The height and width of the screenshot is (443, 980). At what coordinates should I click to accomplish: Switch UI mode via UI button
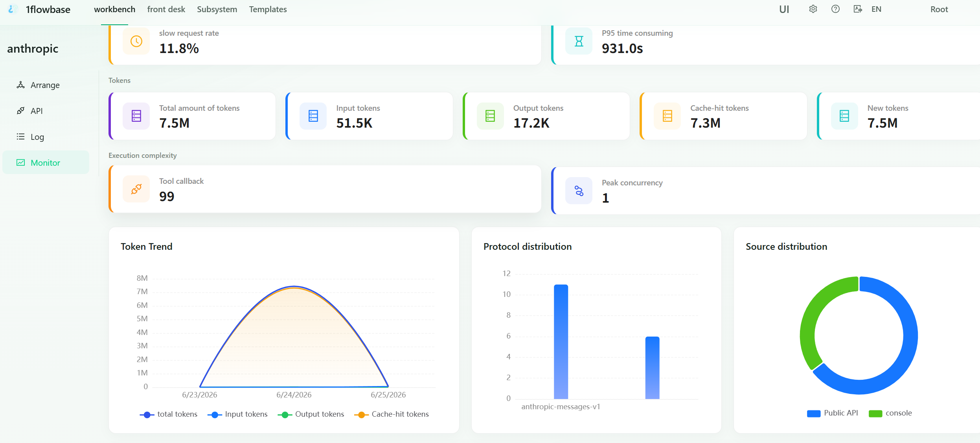(x=784, y=9)
